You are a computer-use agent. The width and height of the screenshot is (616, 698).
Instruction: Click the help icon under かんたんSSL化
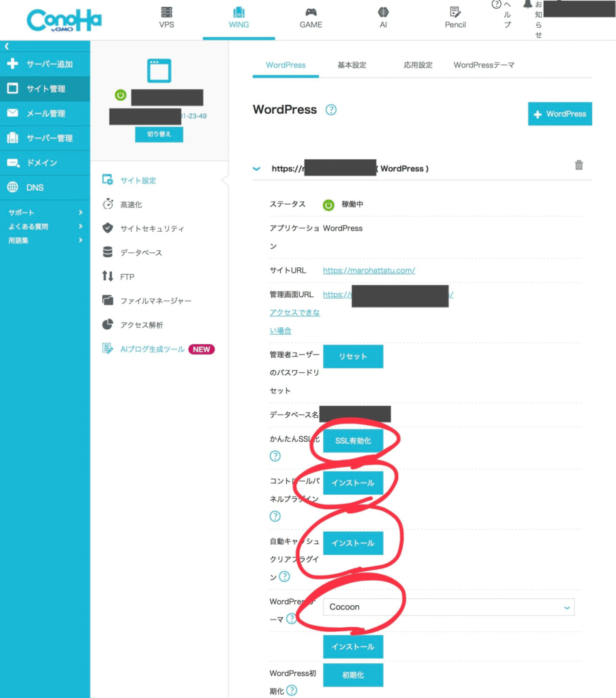275,456
